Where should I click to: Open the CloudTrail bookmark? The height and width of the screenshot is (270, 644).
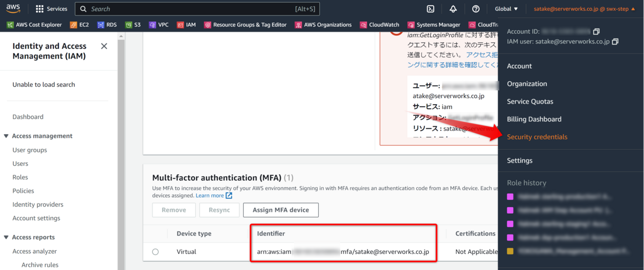coord(483,25)
